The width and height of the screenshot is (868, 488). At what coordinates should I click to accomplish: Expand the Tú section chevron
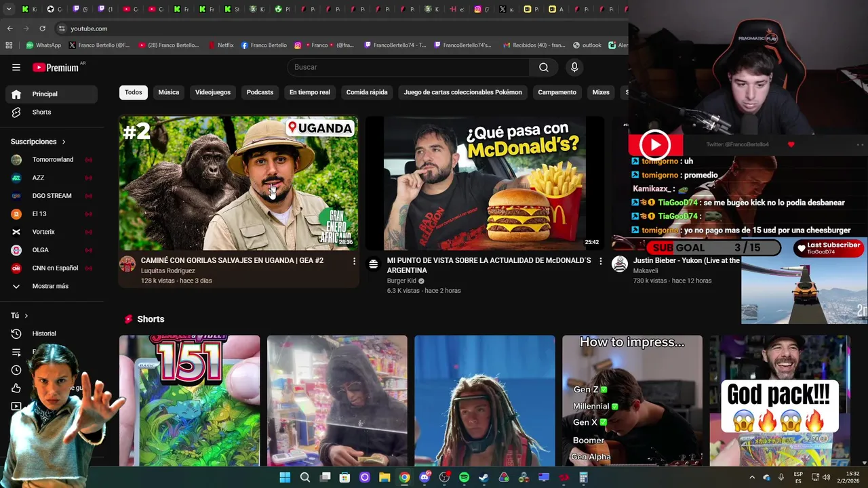point(26,316)
